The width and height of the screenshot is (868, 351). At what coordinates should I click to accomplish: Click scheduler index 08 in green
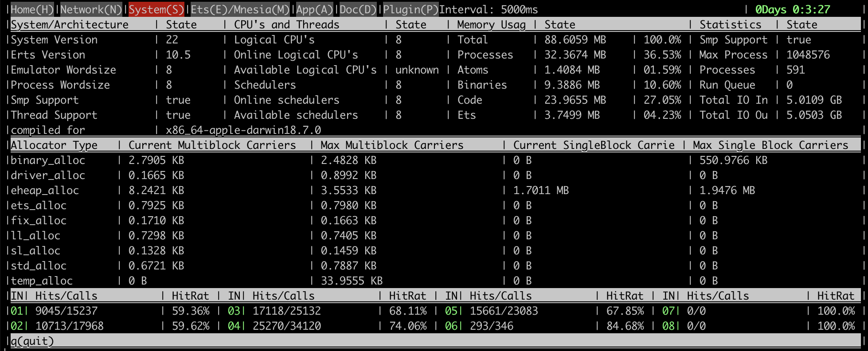point(669,326)
